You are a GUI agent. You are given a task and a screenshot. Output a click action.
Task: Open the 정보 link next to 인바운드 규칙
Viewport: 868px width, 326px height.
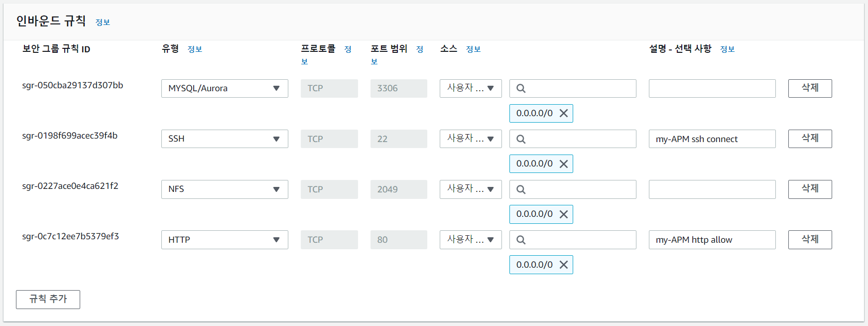click(103, 22)
